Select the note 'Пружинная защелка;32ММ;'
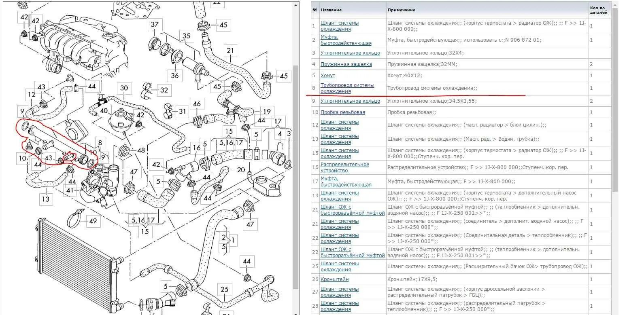644x315 pixels. [x=422, y=64]
